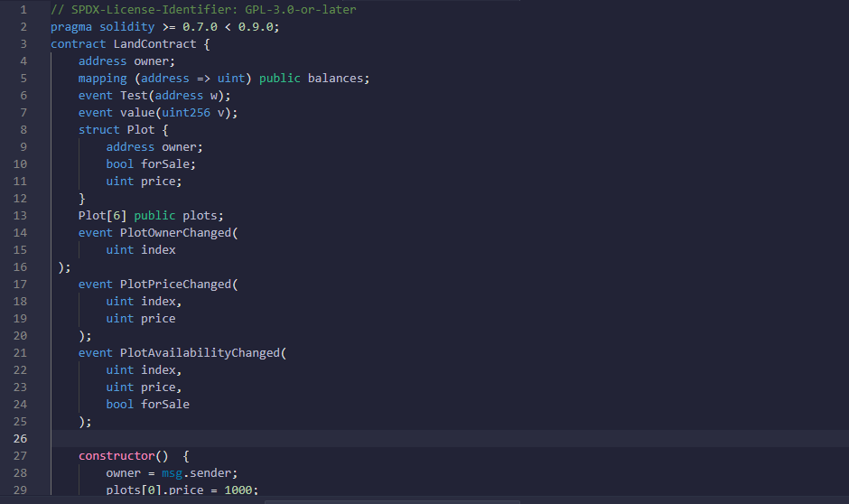Image resolution: width=849 pixels, height=504 pixels.
Task: Click 'forSale' in the Plot struct on line 10
Action: [x=165, y=164]
